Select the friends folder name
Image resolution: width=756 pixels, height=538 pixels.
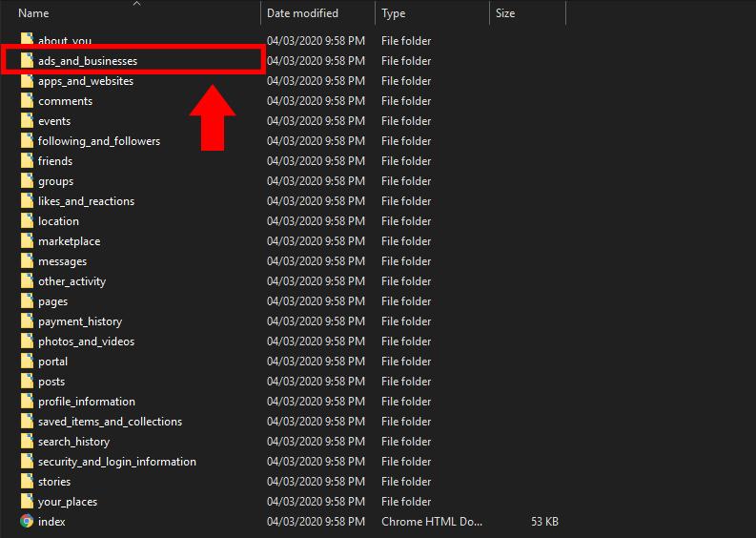[55, 161]
